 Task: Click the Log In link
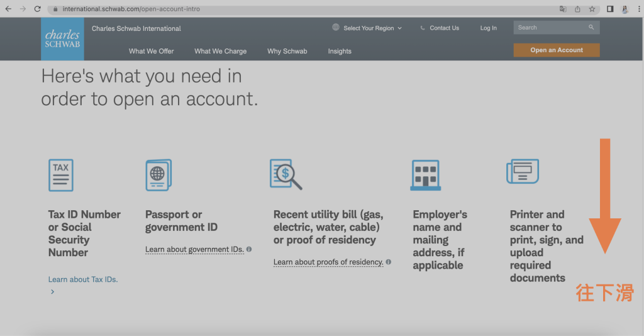pyautogui.click(x=488, y=28)
